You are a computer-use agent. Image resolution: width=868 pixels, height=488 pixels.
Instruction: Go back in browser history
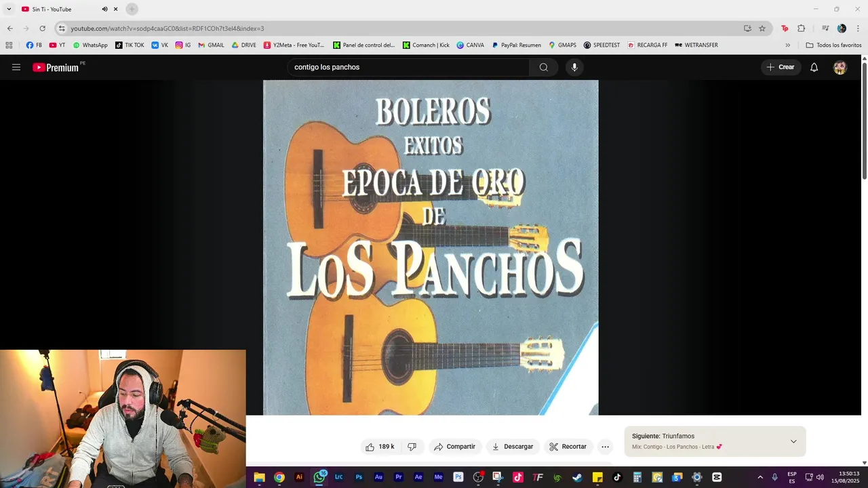click(9, 28)
